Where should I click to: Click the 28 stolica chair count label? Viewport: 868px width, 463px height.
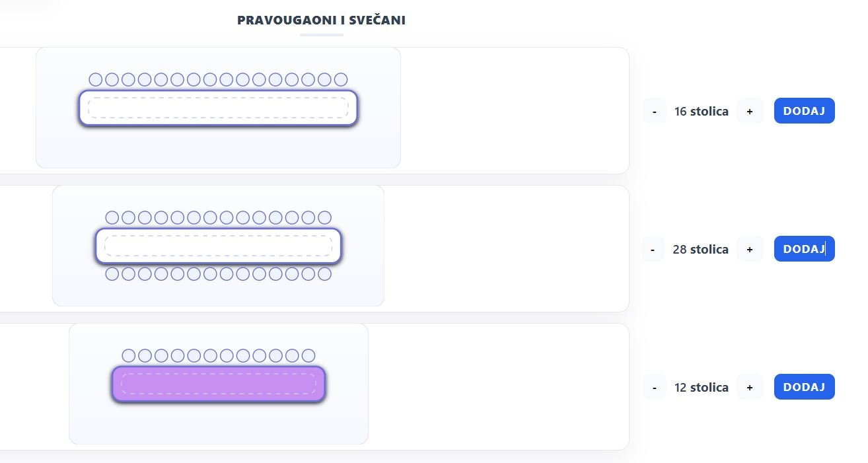700,249
